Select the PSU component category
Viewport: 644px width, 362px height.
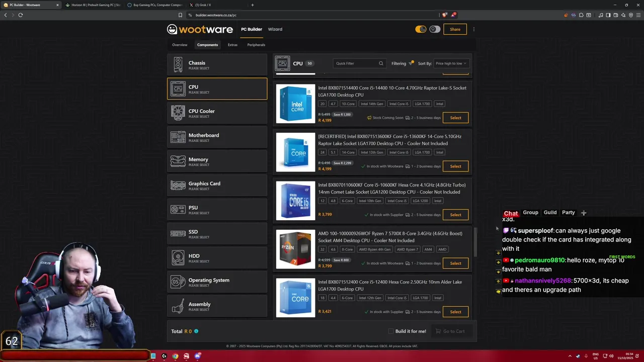[217, 210]
